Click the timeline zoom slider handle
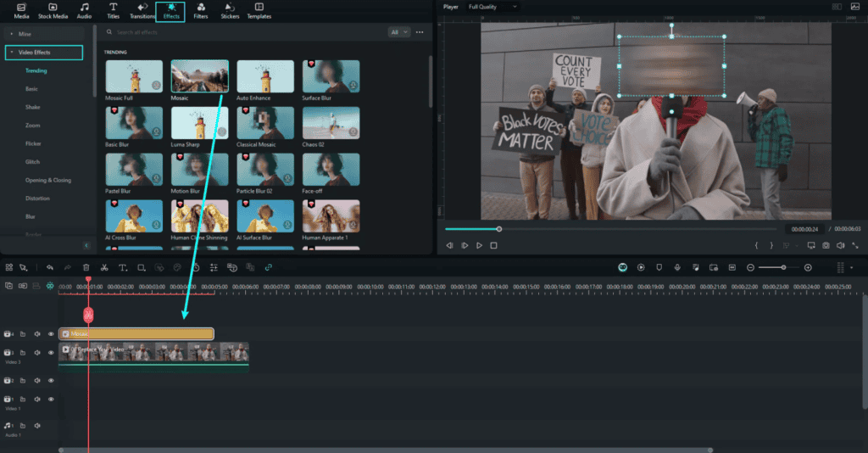Screen dimensions: 868x453 (x=783, y=267)
